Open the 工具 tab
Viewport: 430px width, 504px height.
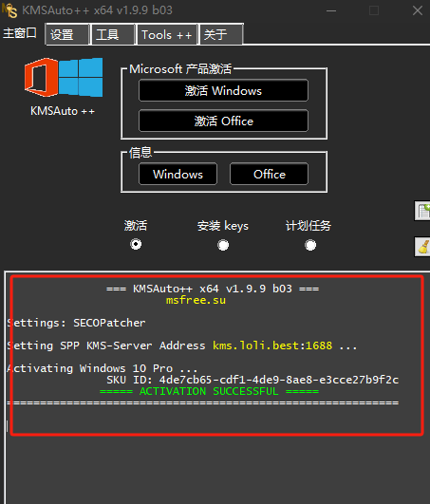pyautogui.click(x=113, y=34)
